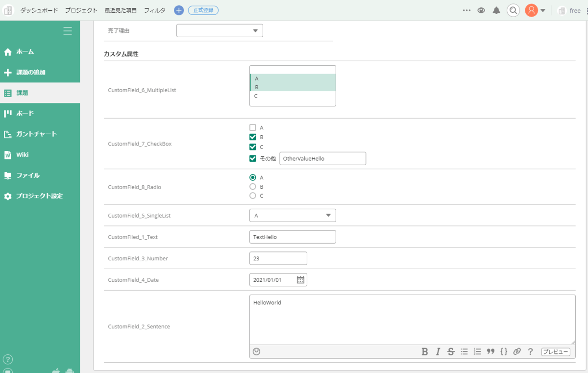Check the A checkbox in CustomField_7_CheckBox
Viewport: 588px width, 373px height.
[253, 127]
